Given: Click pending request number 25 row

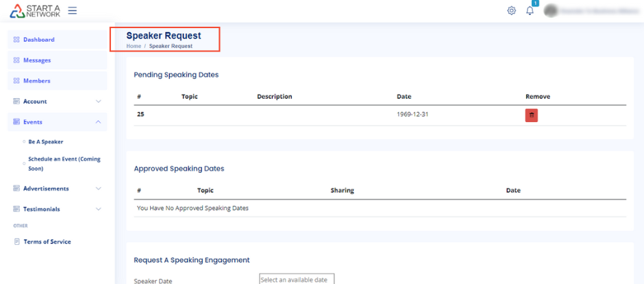Looking at the screenshot, I should 140,115.
